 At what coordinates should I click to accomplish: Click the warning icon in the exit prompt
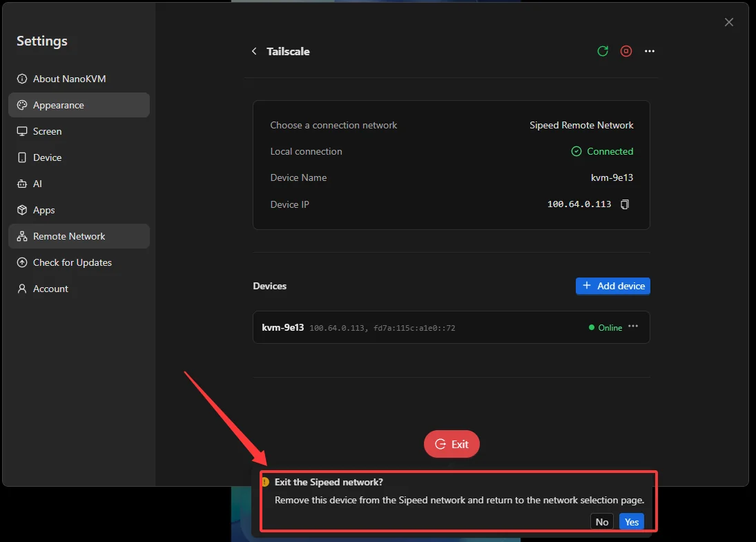pyautogui.click(x=265, y=482)
